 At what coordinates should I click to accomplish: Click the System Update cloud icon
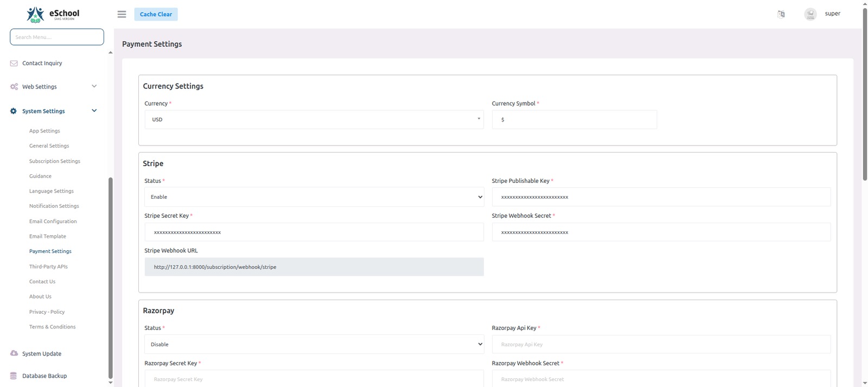click(14, 353)
